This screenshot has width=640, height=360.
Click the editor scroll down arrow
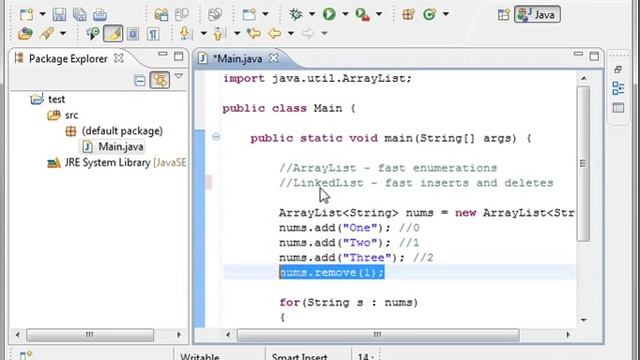coord(583,320)
